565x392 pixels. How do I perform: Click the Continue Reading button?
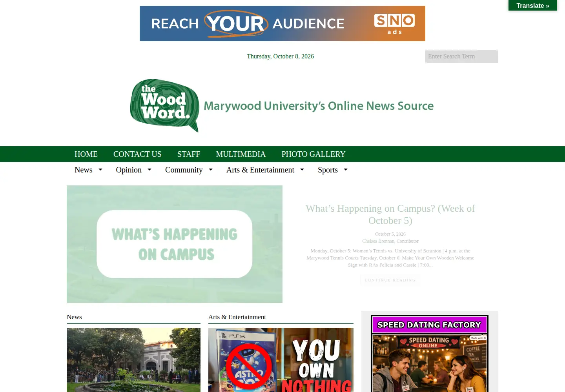(390, 280)
